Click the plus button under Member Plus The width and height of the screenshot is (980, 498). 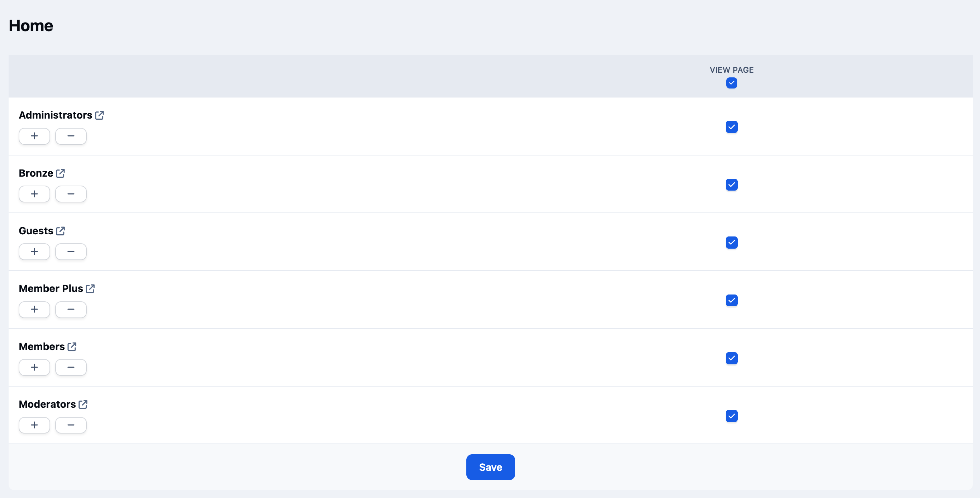34,310
